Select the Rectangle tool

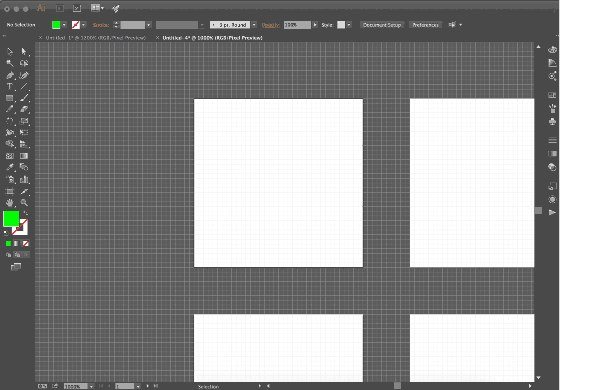point(10,98)
